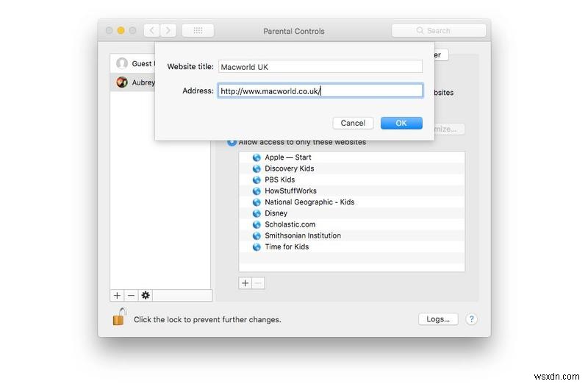Image resolution: width=588 pixels, height=384 pixels.
Task: Add a website with plus button under list
Action: (245, 283)
